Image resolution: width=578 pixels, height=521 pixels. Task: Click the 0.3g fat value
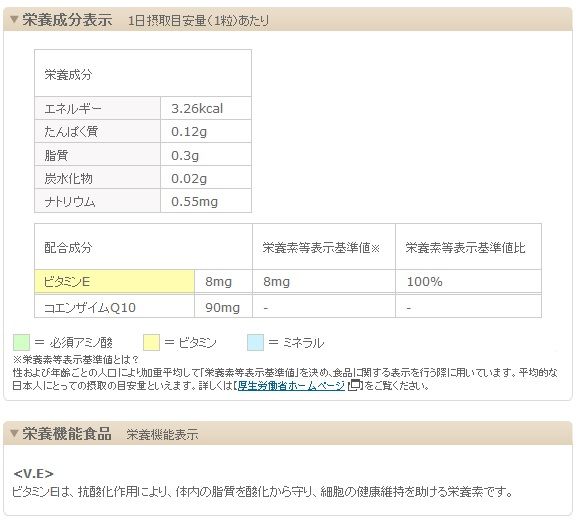[185, 156]
